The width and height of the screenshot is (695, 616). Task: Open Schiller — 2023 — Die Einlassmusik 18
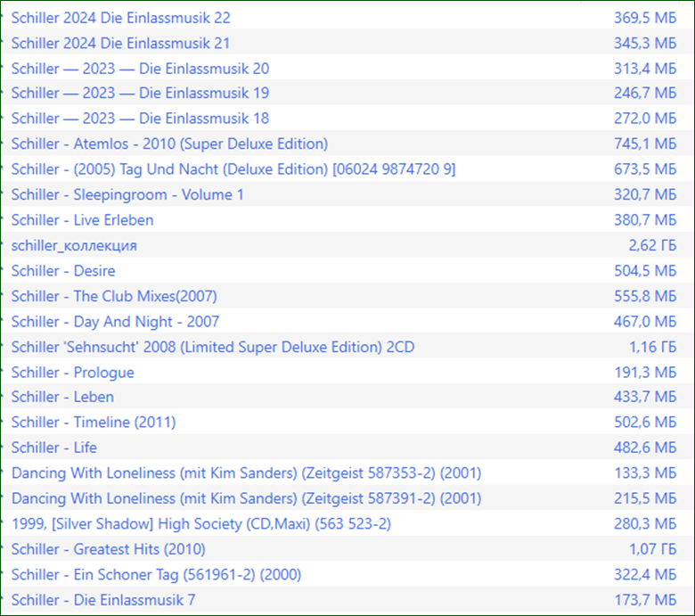140,119
